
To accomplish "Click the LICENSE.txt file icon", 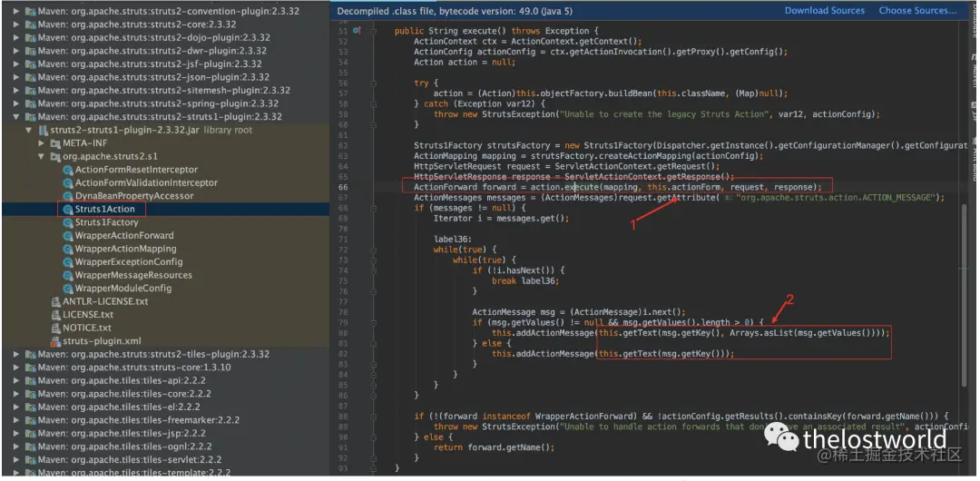I will (x=56, y=314).
